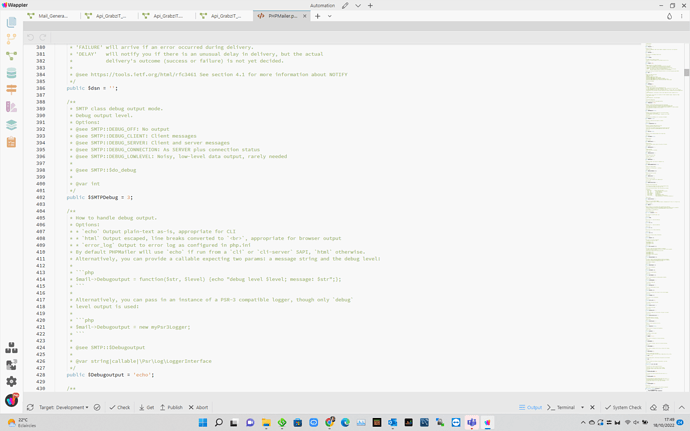690x431 pixels.
Task: Open the signpost Routing sidebar icon
Action: pyautogui.click(x=11, y=90)
